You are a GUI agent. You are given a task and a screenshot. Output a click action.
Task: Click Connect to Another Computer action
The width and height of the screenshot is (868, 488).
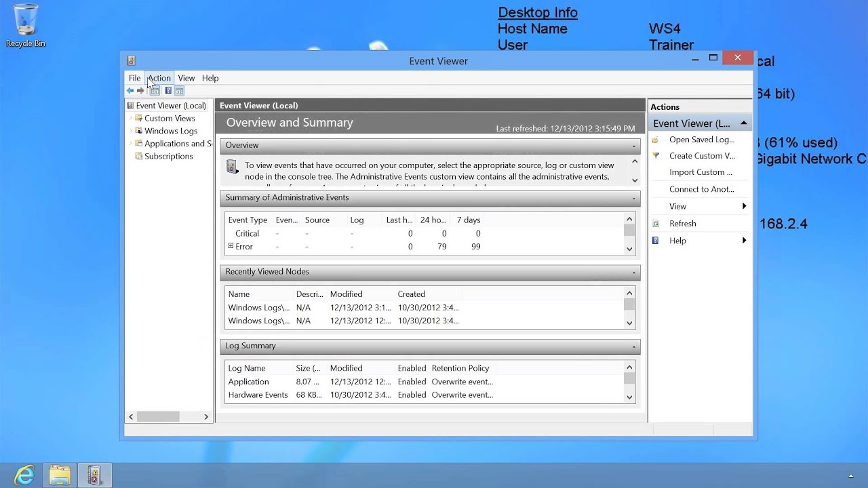(702, 189)
